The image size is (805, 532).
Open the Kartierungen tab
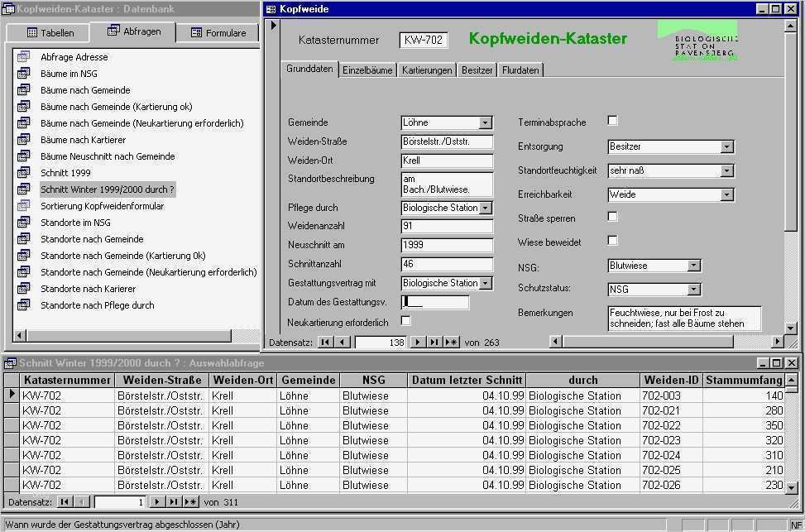point(427,70)
